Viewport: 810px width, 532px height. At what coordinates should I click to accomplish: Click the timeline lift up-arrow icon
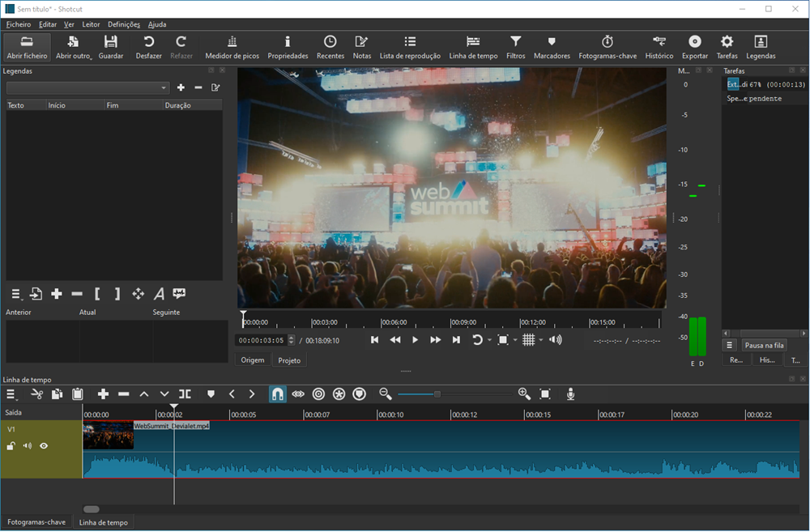click(x=144, y=394)
